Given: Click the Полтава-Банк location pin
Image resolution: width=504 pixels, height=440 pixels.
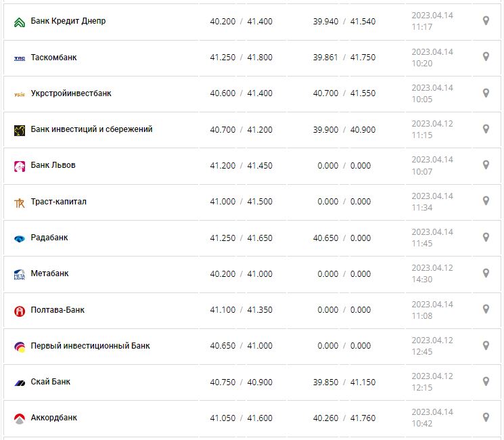Looking at the screenshot, I should point(486,309).
